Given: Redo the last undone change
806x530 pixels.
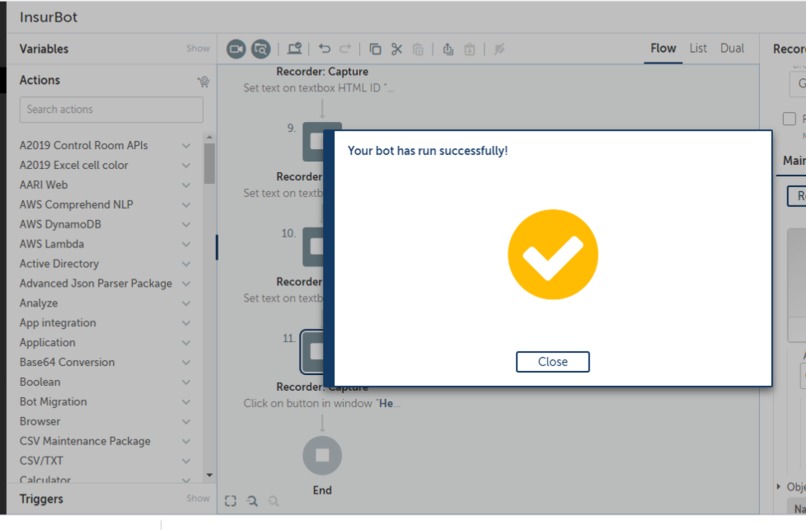Looking at the screenshot, I should pyautogui.click(x=345, y=49).
